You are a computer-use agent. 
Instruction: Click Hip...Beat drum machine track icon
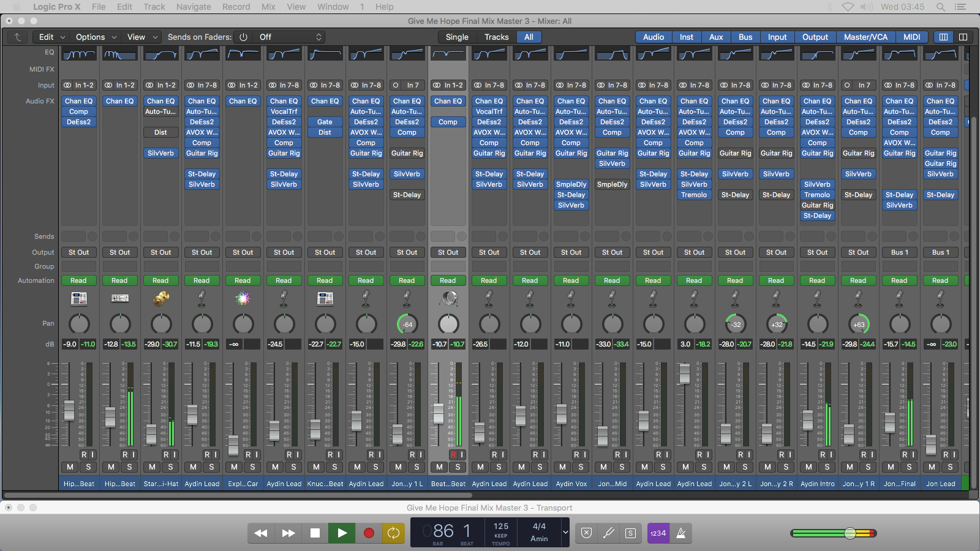click(x=79, y=299)
